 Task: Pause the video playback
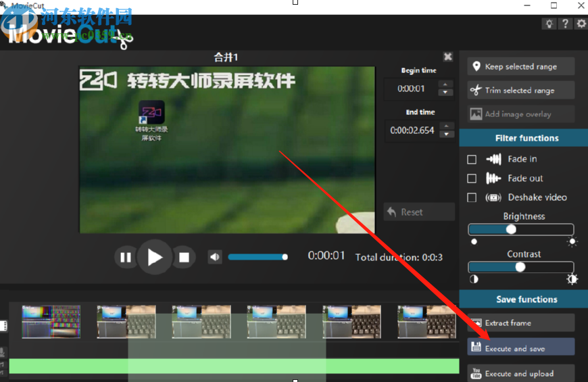126,258
